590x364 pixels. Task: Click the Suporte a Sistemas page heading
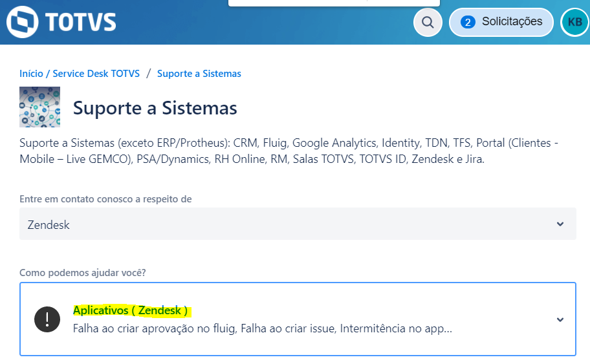coord(155,108)
